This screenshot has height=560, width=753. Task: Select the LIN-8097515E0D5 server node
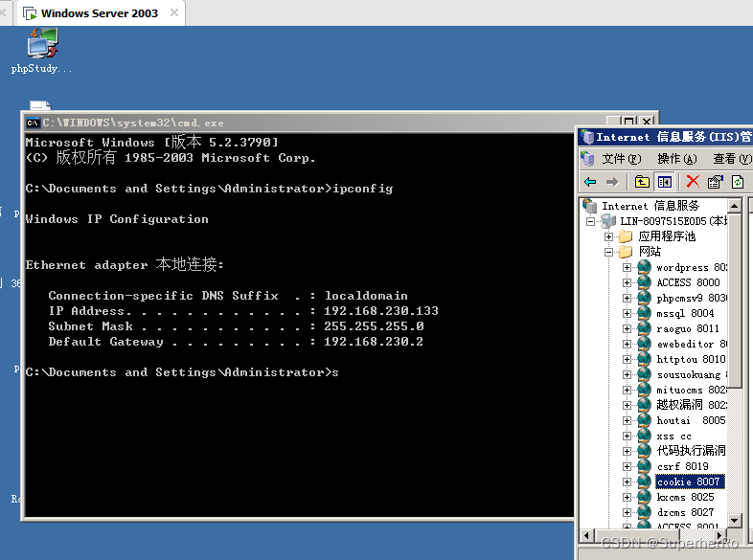673,221
